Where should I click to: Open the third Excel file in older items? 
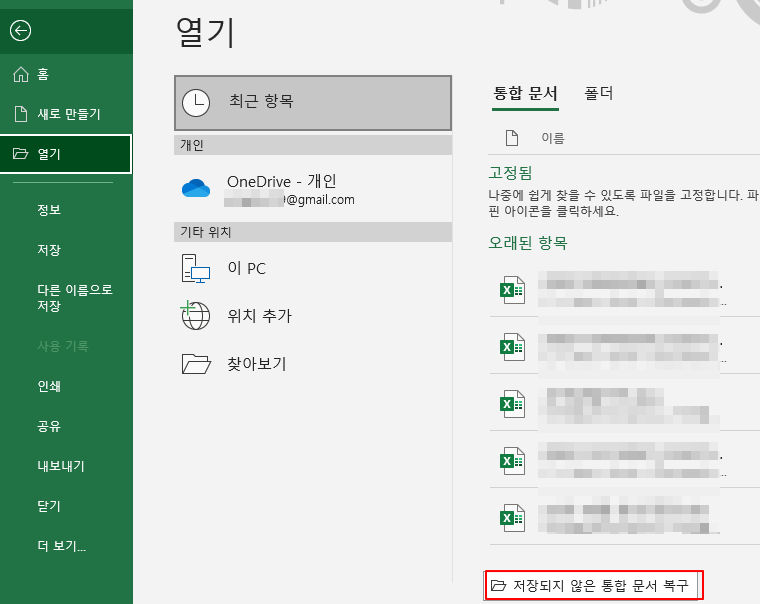click(625, 404)
